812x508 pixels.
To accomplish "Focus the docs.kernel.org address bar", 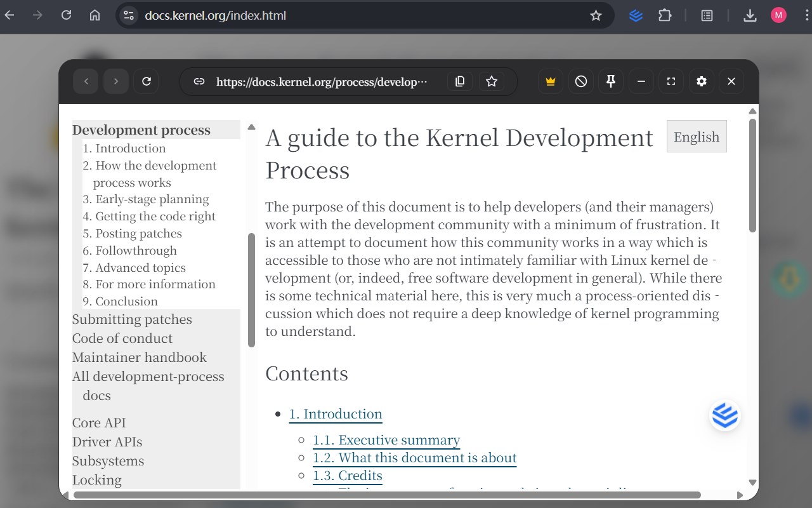I will pyautogui.click(x=365, y=15).
